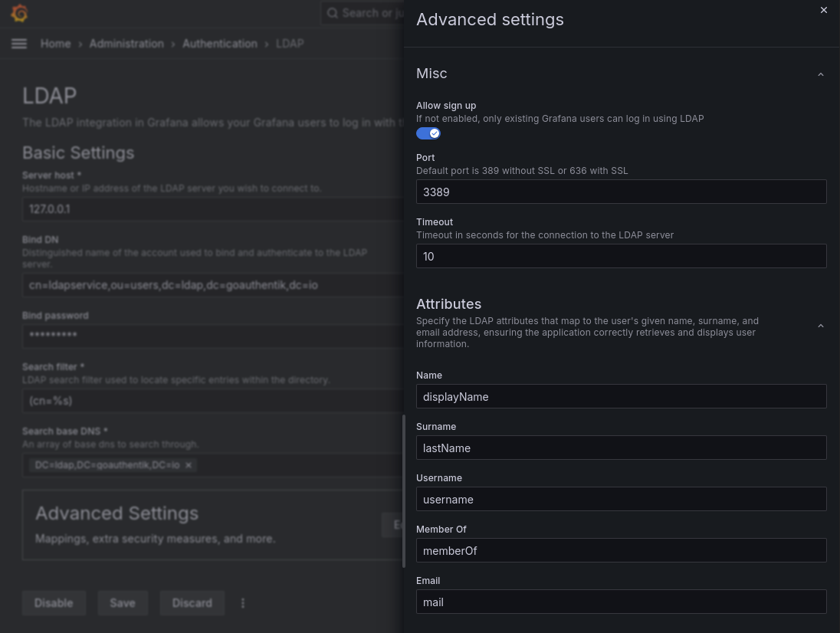Click the Disable button
Viewport: 840px width, 633px height.
coord(54,603)
